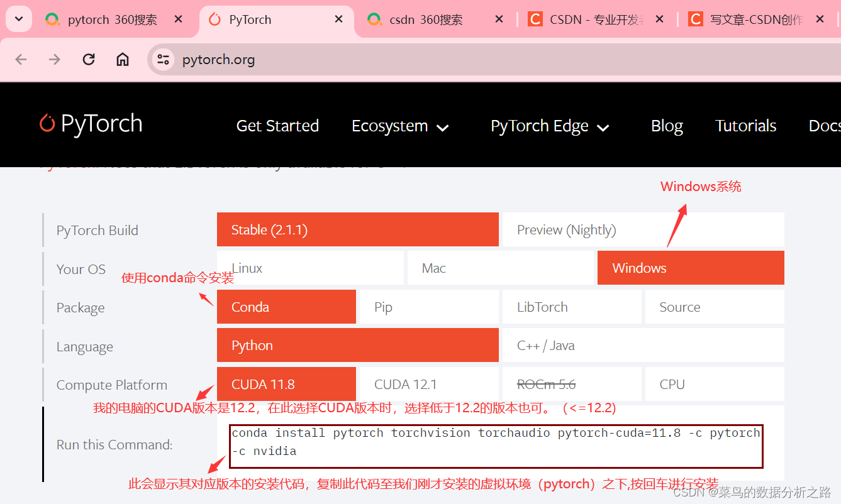This screenshot has width=841, height=504.
Task: Click the browser forward arrow
Action: click(x=55, y=59)
